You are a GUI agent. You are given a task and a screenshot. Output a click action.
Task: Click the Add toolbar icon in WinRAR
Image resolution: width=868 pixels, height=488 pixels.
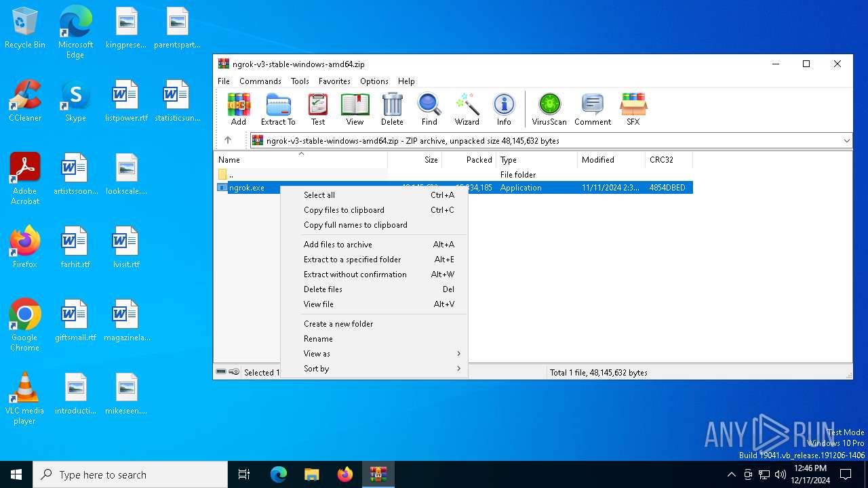[x=239, y=109]
